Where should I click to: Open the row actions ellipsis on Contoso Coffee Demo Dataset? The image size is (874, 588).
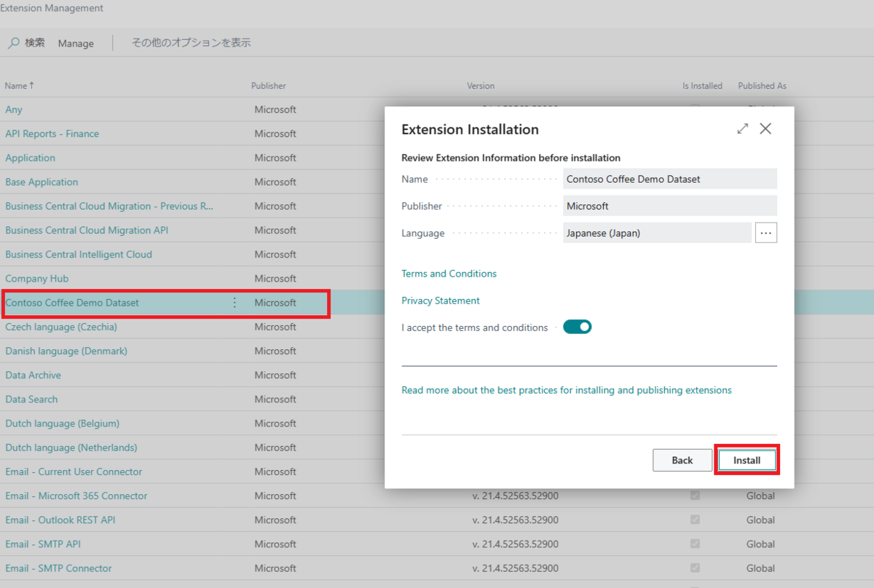(234, 301)
